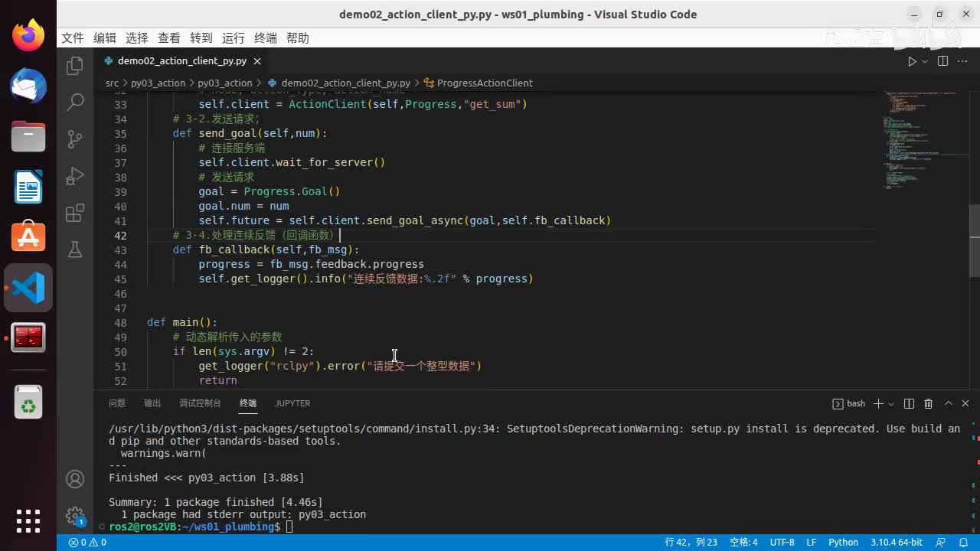The width and height of the screenshot is (980, 551).
Task: Click the editor vertical scrollbar thumb
Action: [x=974, y=241]
